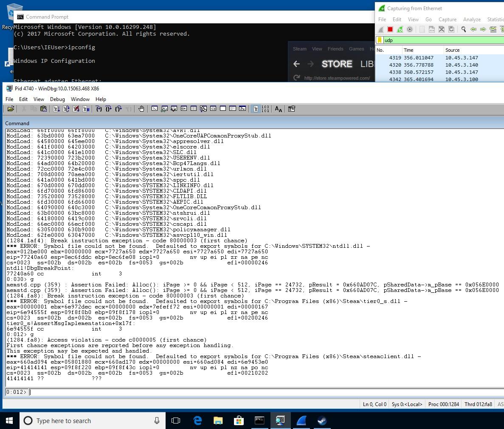Screen dimensions: 504x429
Task: Open the Scratch Pad blank window icon
Action: tap(223, 109)
